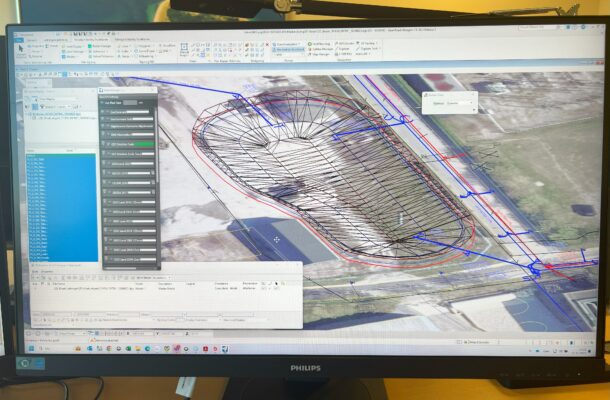Open the Models tool in the ribbon

click(x=68, y=57)
